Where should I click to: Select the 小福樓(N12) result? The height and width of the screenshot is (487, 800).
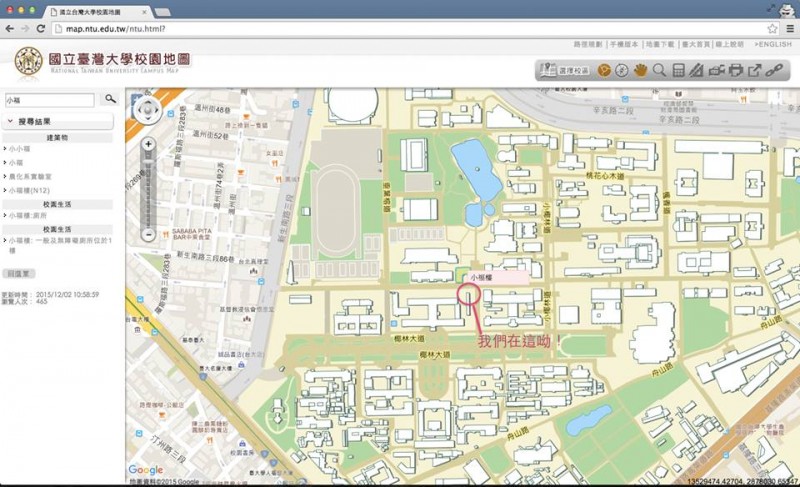click(x=29, y=190)
